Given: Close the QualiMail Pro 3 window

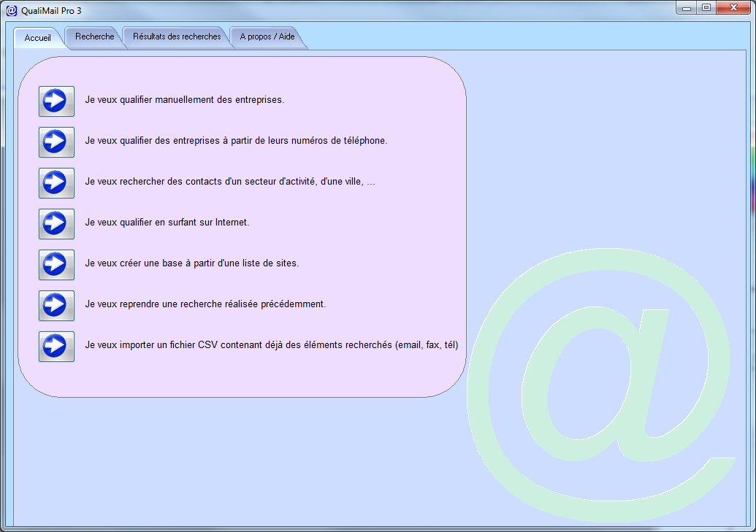Looking at the screenshot, I should (x=733, y=8).
